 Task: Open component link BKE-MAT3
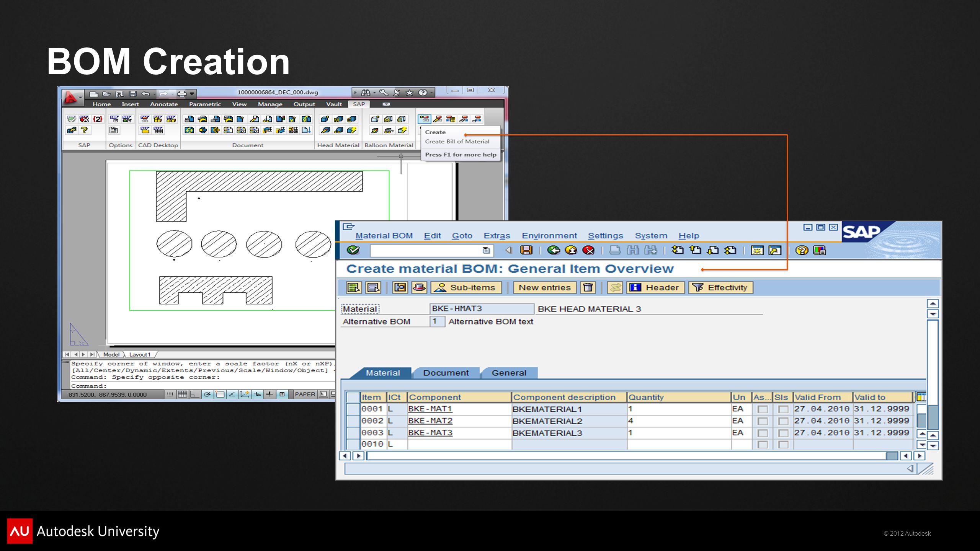[x=430, y=432]
